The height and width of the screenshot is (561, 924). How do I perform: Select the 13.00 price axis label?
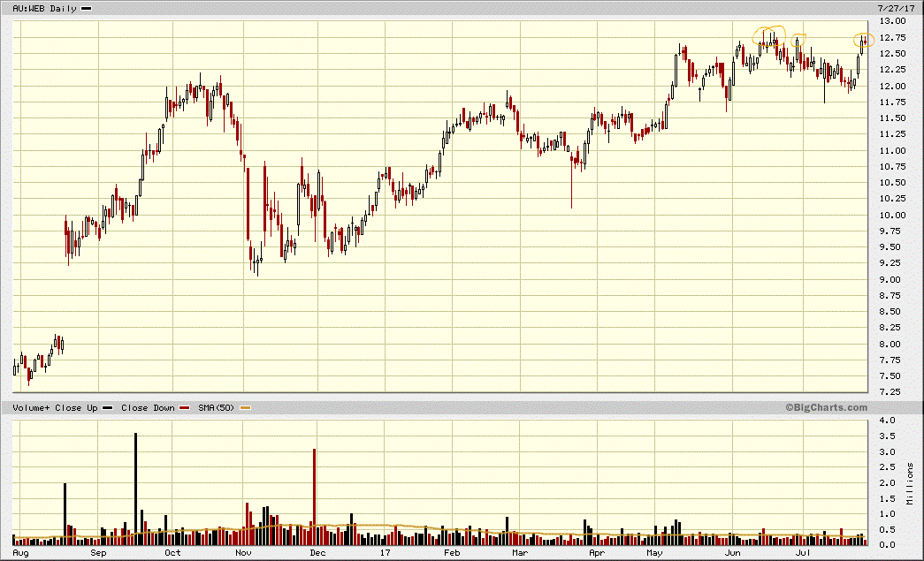(x=892, y=20)
